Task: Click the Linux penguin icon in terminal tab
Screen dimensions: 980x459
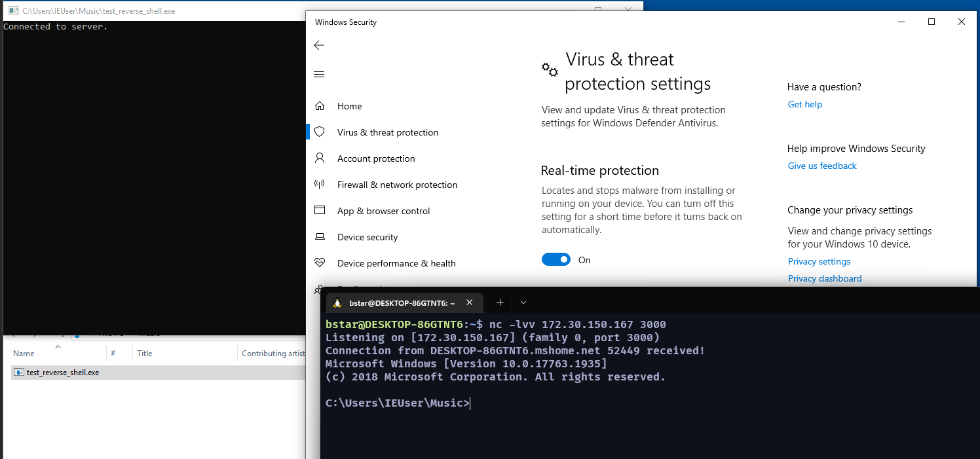Action: 337,303
